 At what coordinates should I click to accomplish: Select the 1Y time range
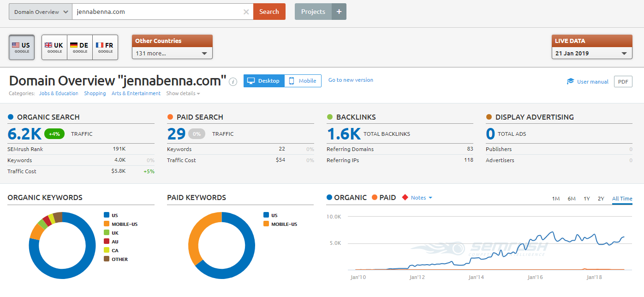point(587,199)
